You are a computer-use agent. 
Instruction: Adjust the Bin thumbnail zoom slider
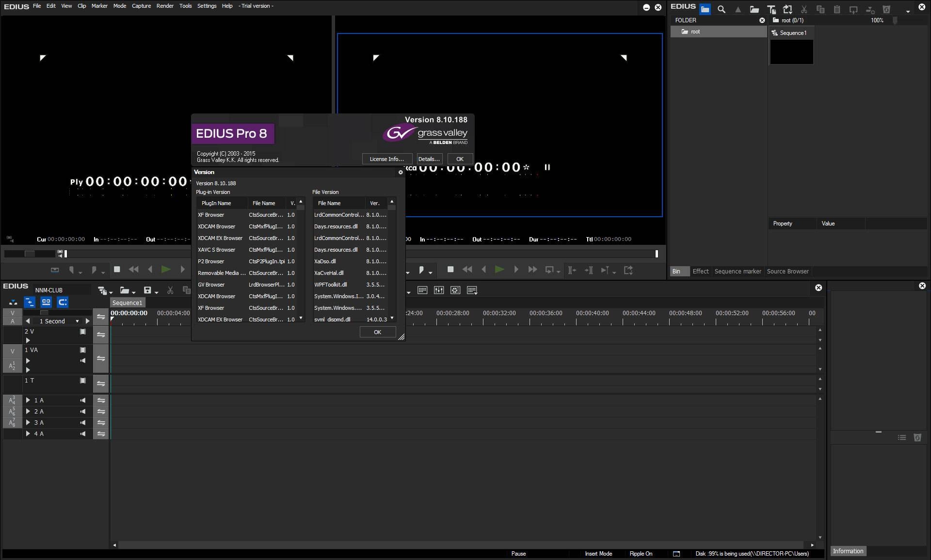[895, 20]
